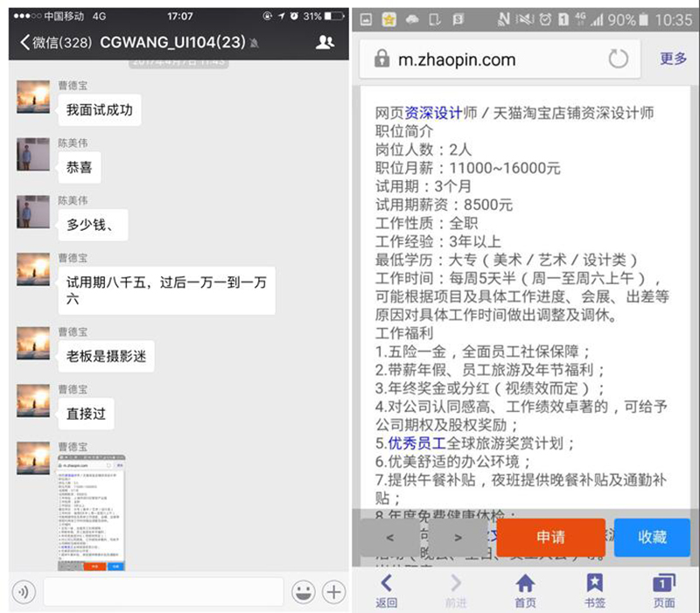Viewport: 700px width, 613px height.
Task: Tap the iPhone battery 31% indicator
Action: tap(324, 17)
